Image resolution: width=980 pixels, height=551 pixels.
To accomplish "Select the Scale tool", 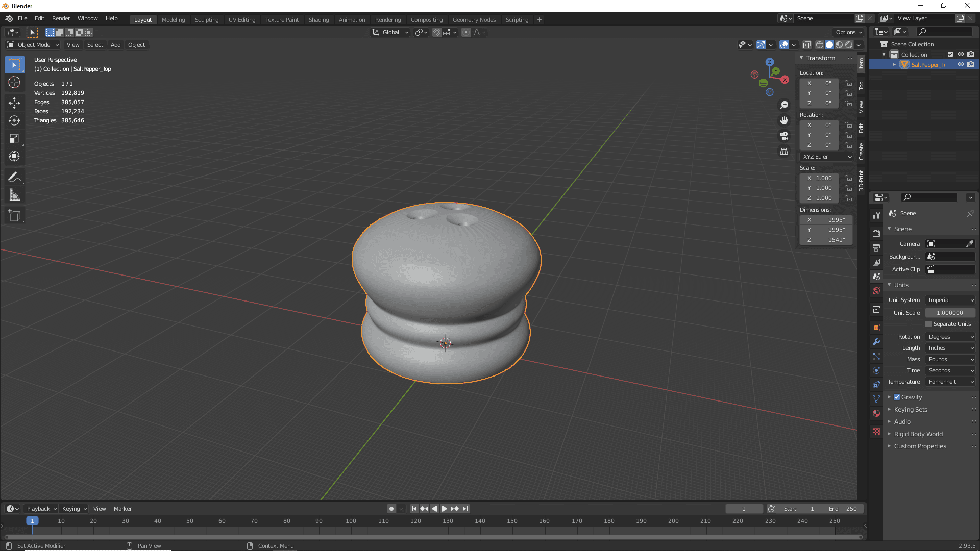I will (14, 138).
